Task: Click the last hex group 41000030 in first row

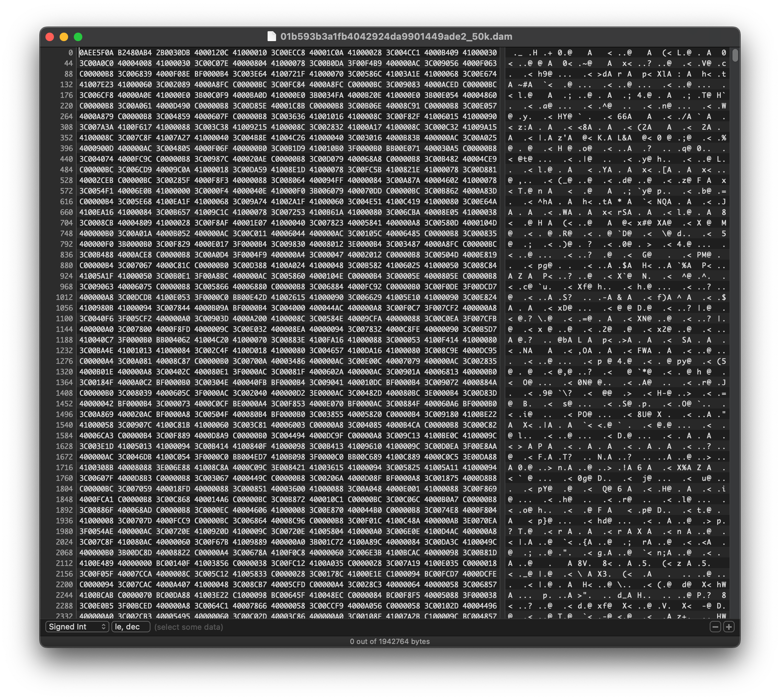Action: pos(479,53)
